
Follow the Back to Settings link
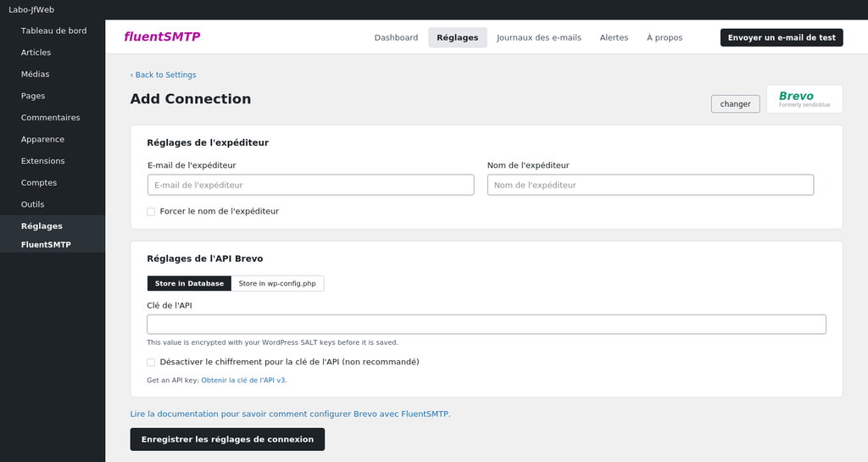(x=164, y=75)
